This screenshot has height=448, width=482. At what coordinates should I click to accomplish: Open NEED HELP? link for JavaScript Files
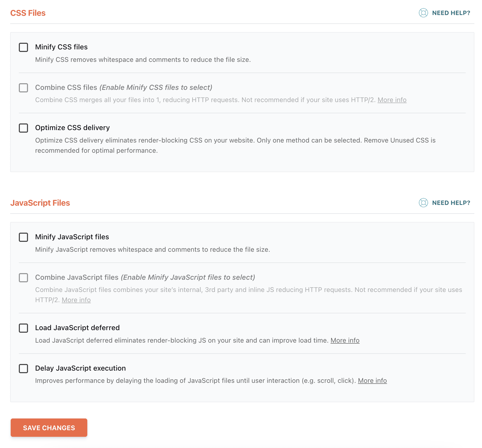coord(451,203)
